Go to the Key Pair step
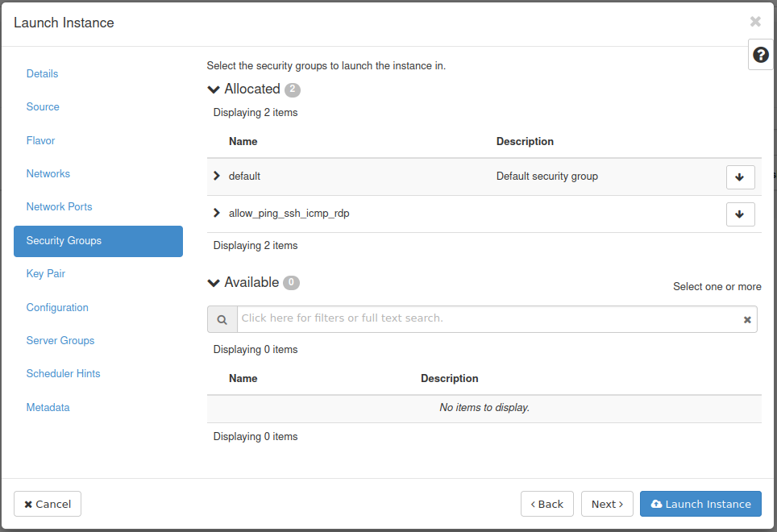 [46, 273]
